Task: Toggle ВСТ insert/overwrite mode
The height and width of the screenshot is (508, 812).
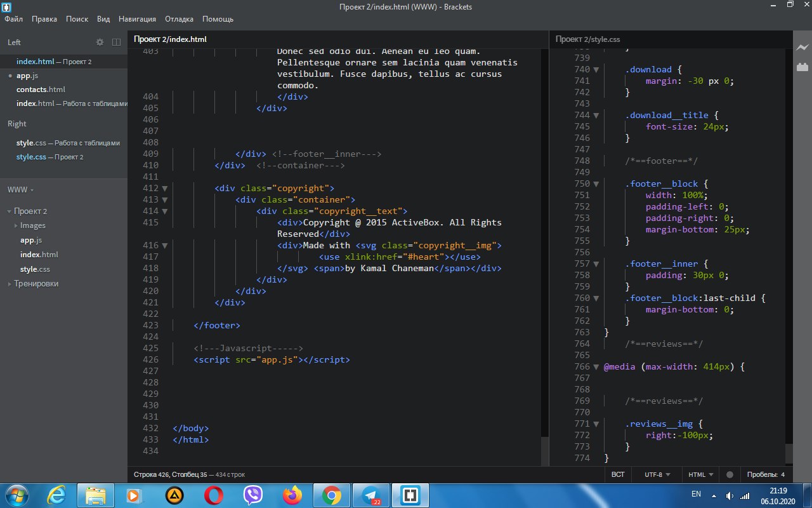Action: pyautogui.click(x=618, y=474)
